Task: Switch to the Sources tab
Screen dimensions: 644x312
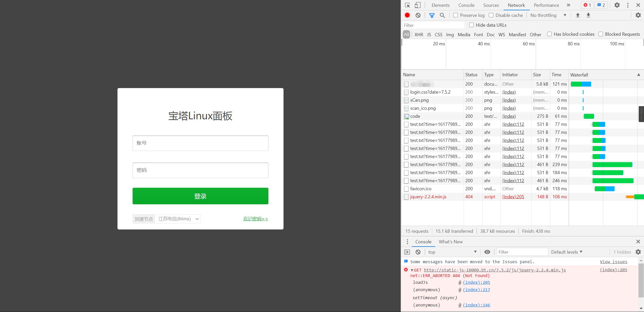Action: click(491, 5)
